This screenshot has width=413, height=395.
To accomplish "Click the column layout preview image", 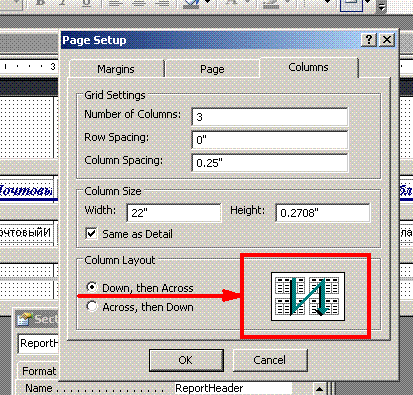I will (x=308, y=297).
